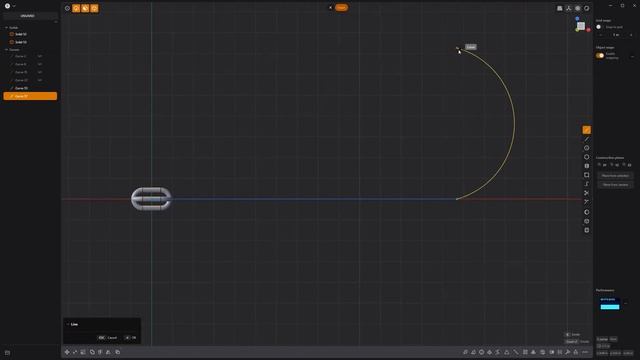This screenshot has height=360, width=640.
Task: Toggle last orange selection mode icon
Action: point(94,8)
